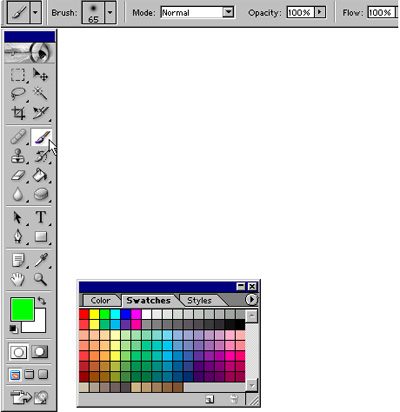Viewport: 400px width, 412px height.
Task: Select the Slice tool
Action: tap(40, 113)
